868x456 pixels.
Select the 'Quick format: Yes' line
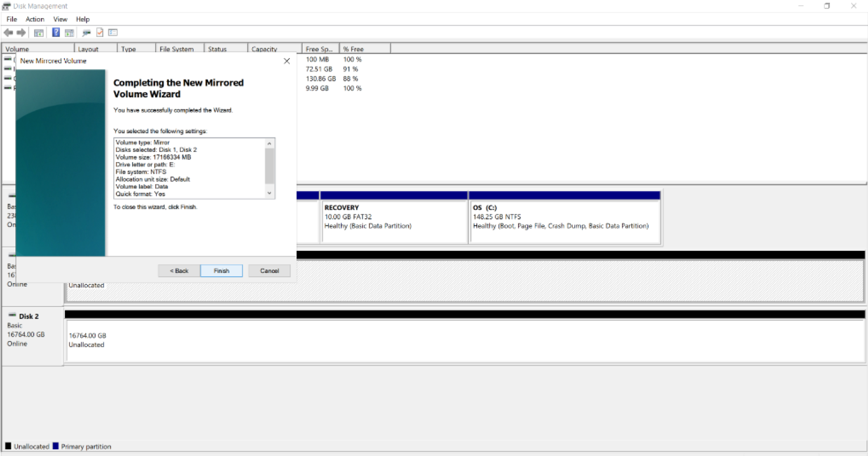[x=140, y=194]
